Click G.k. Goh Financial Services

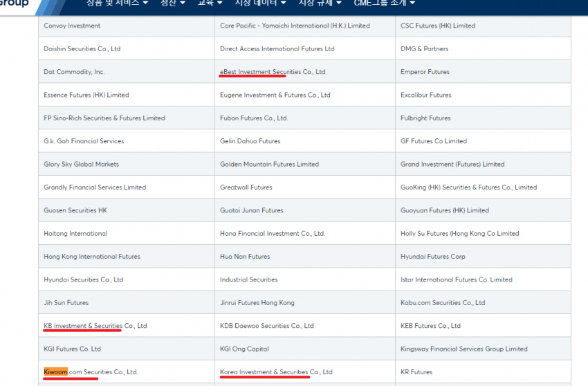click(84, 141)
